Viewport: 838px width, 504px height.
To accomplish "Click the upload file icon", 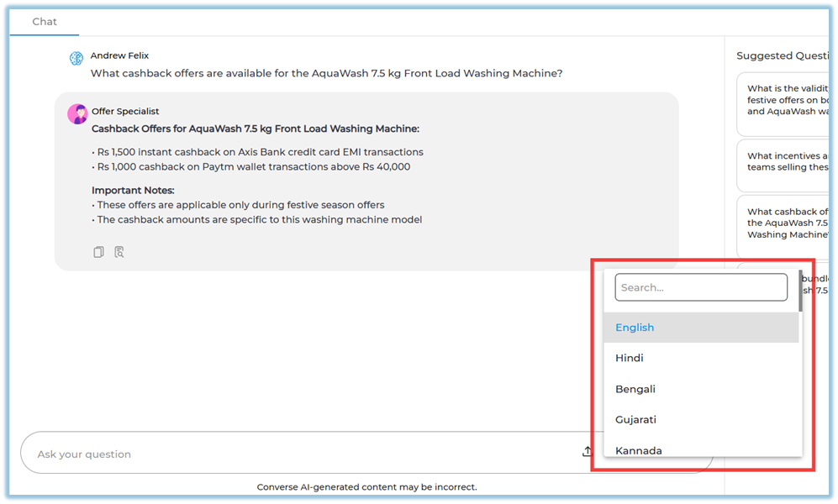I will point(587,452).
